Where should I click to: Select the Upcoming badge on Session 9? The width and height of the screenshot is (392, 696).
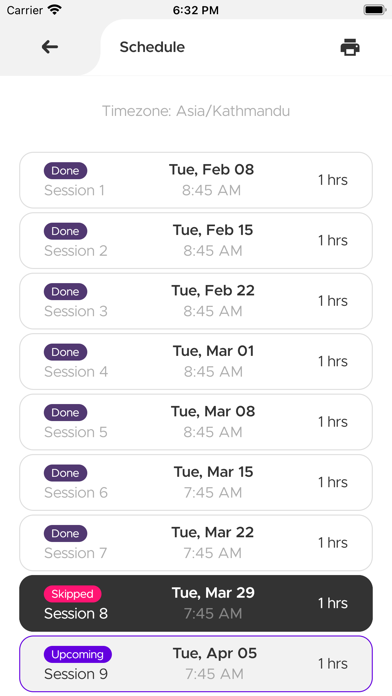click(78, 654)
